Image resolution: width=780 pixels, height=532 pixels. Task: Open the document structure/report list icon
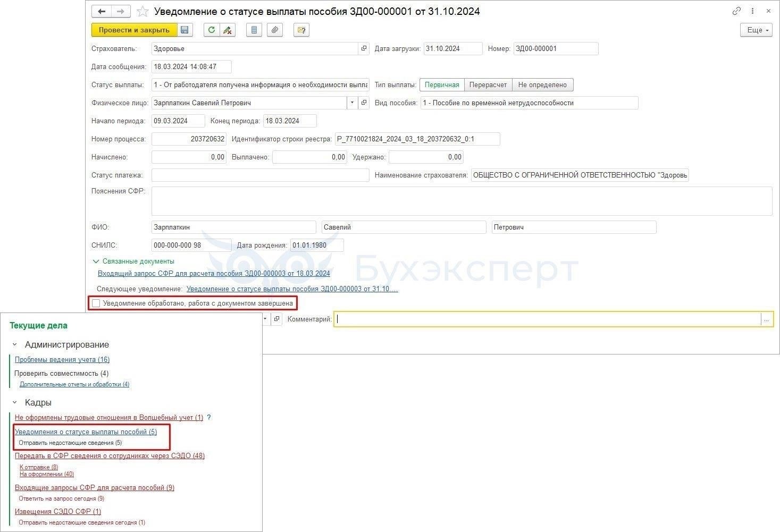coord(254,30)
